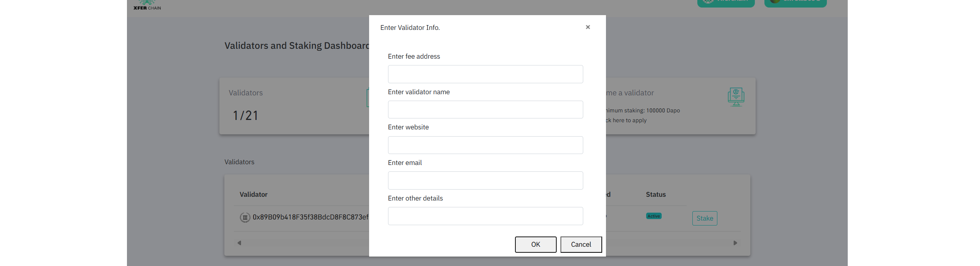Click the Stake button for validator

tap(704, 218)
